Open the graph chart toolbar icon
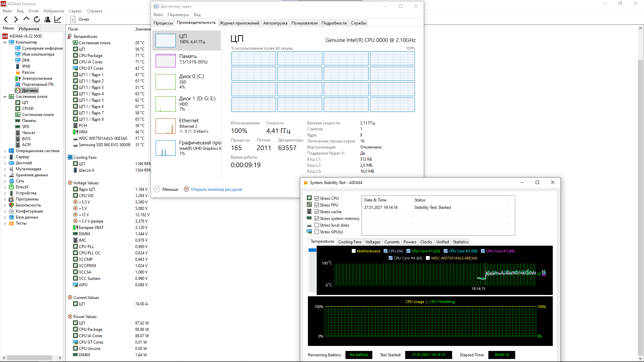This screenshot has width=644, height=362. click(x=58, y=19)
